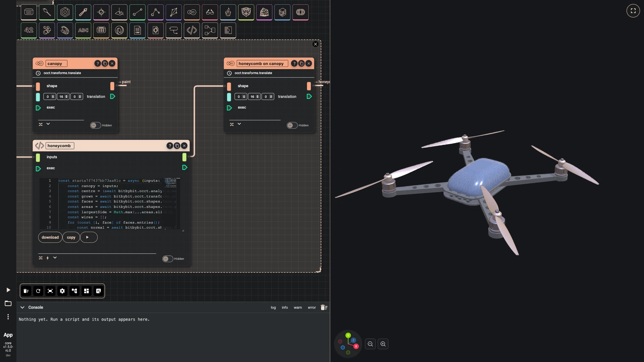Open the ABC text category icon

tap(83, 30)
